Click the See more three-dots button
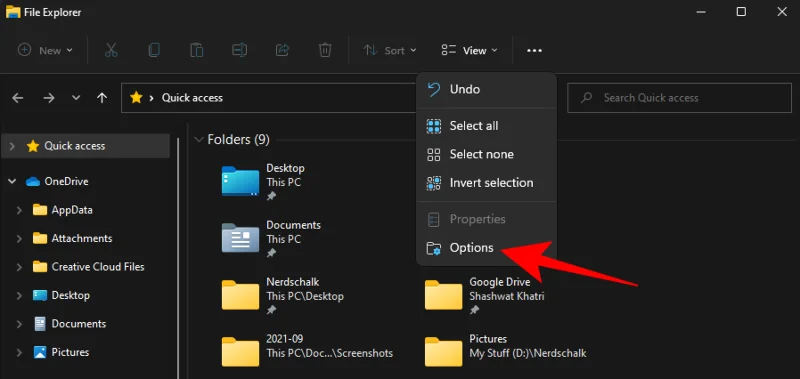The image size is (800, 379). 534,50
